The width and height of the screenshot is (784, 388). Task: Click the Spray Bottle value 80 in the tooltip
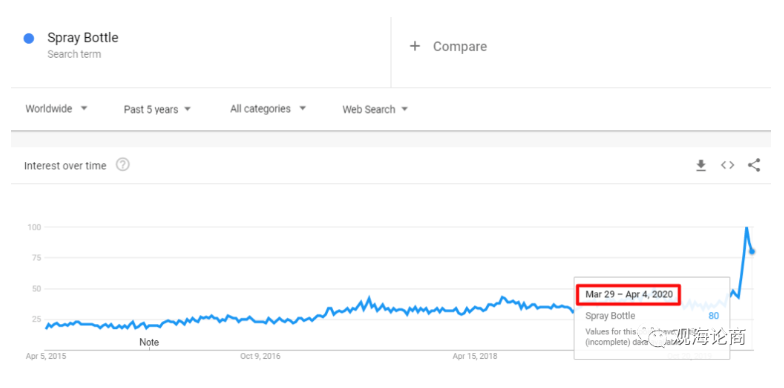tap(714, 316)
